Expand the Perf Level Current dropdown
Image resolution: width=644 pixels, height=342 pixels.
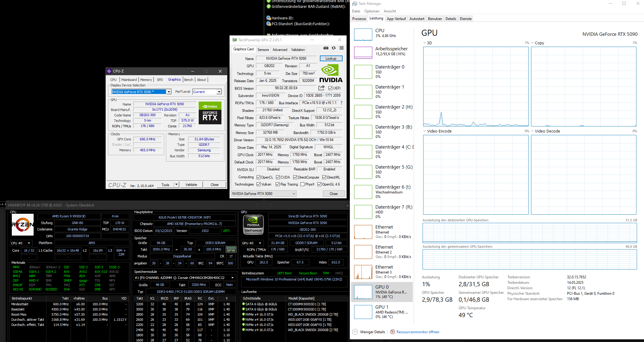(x=219, y=92)
